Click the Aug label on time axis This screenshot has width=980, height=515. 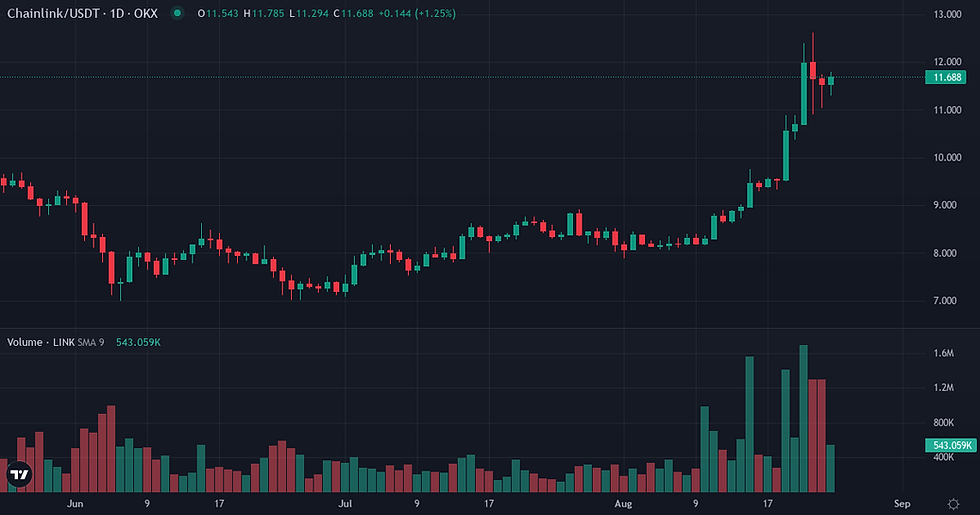point(623,504)
